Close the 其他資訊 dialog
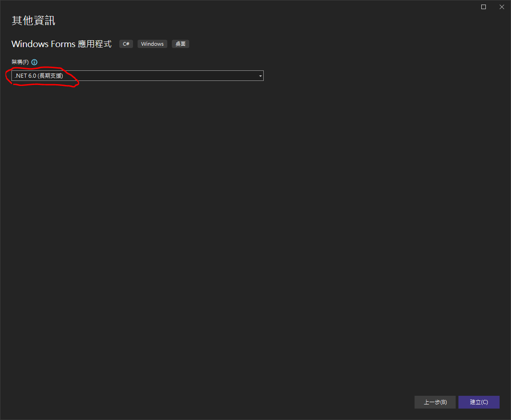Screen dimensions: 511x420 point(502,7)
